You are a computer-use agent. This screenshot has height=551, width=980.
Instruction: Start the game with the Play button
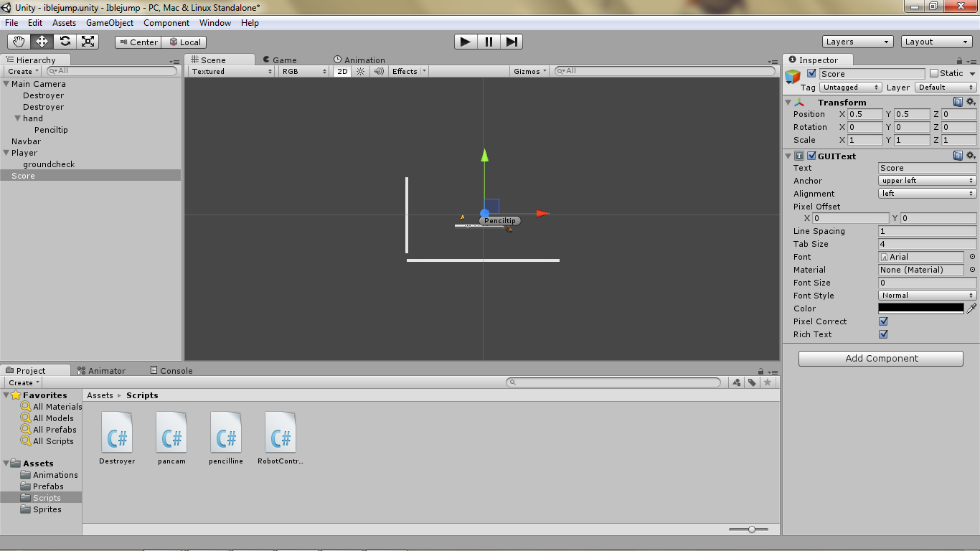[x=466, y=42]
